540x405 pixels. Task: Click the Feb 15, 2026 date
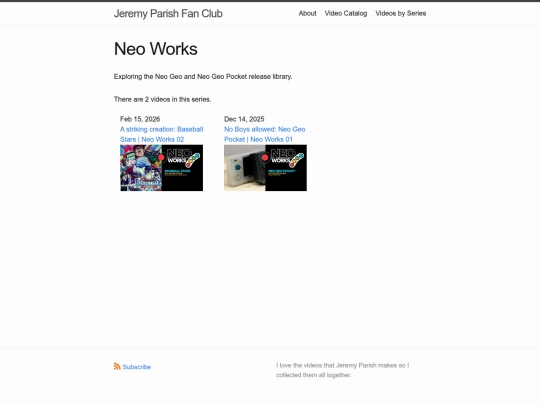(x=140, y=119)
